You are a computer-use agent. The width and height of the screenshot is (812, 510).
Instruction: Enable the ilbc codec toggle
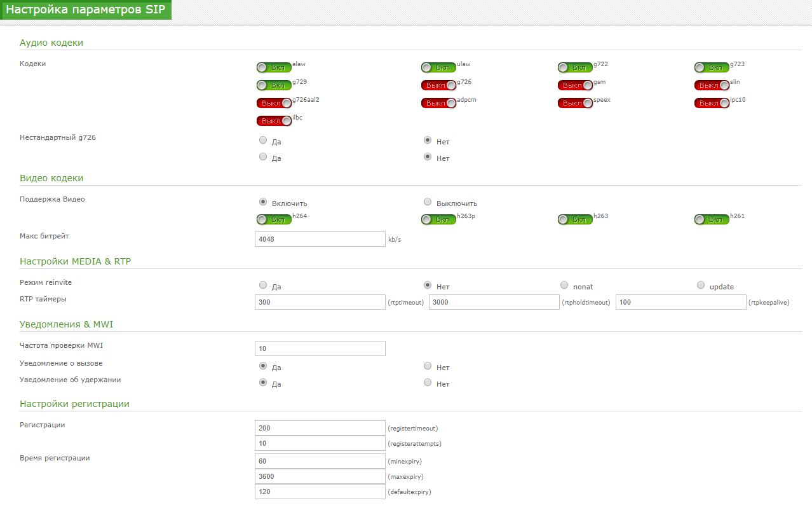pos(274,121)
